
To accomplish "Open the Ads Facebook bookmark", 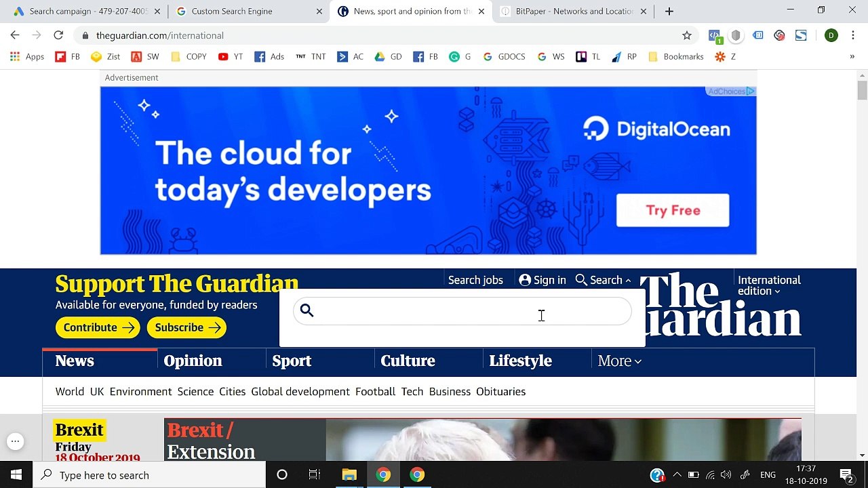I will (x=269, y=57).
